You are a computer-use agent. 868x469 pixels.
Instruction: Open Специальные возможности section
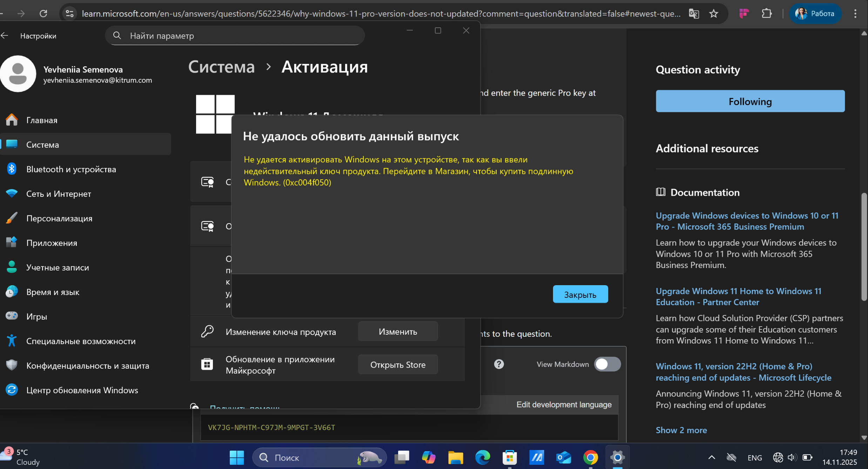click(x=86, y=341)
